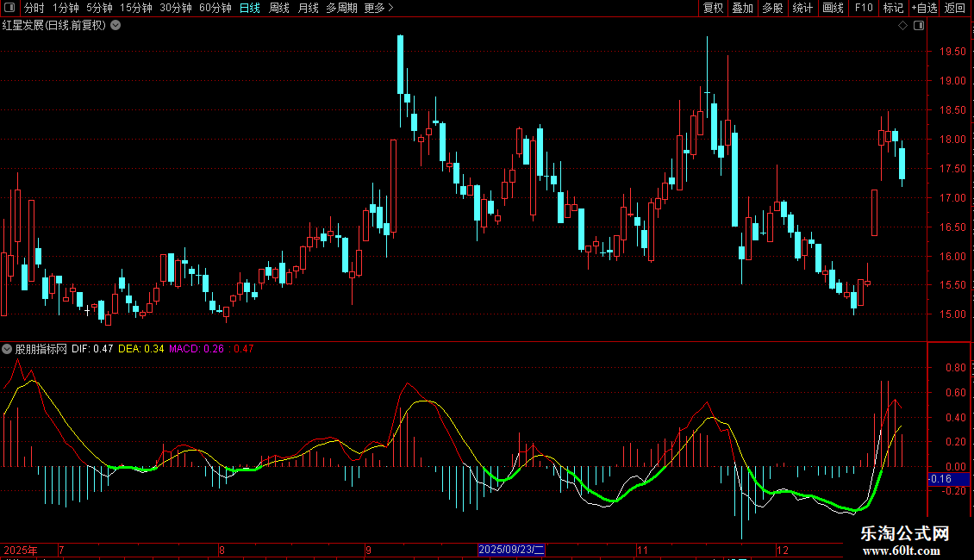
Task: Toggle the right side panel icon
Action: tap(919, 26)
